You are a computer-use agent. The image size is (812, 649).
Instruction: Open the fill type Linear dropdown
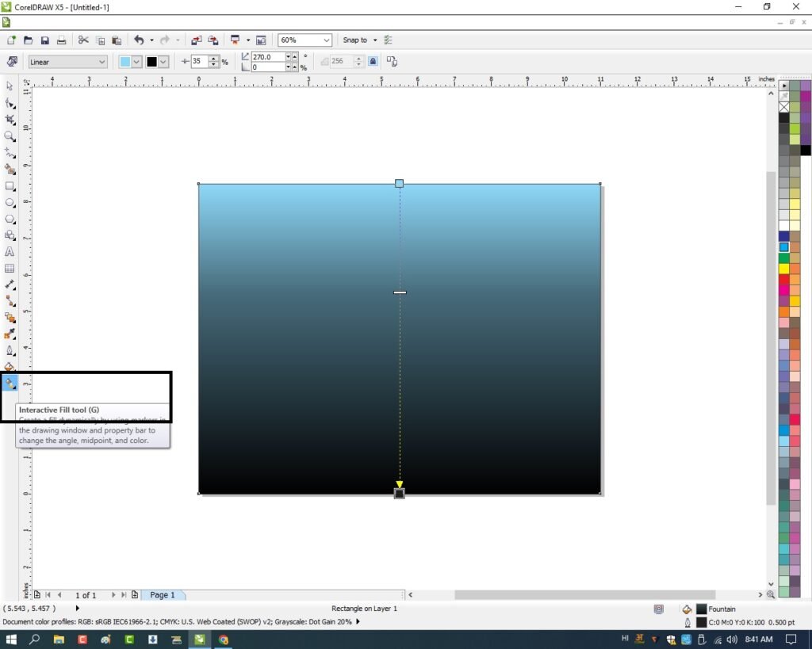(x=68, y=62)
